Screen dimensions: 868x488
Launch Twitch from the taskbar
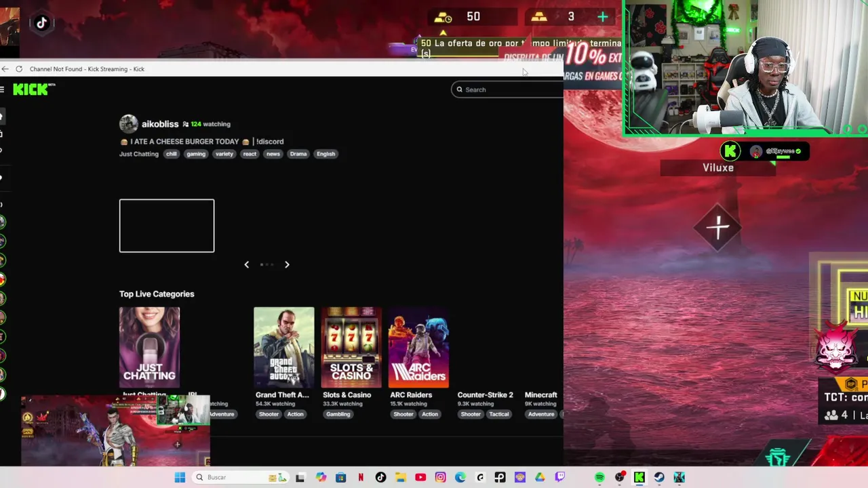[560, 477]
